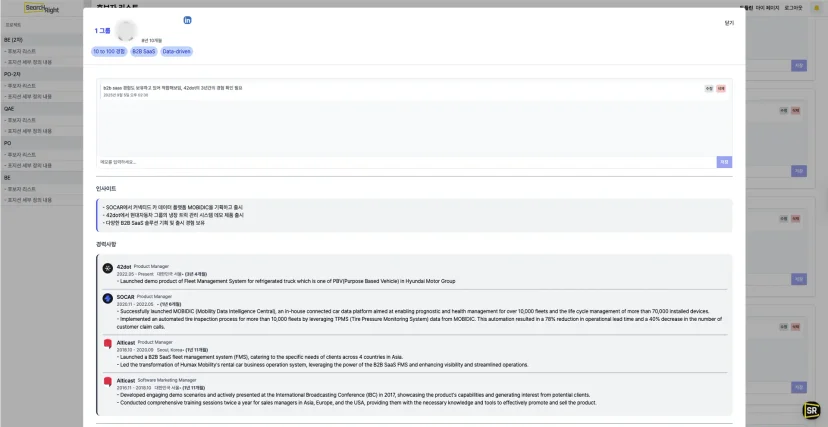828x427 pixels.
Task: Click the 프로젝트 label atop the sidebar
Action: pyautogui.click(x=13, y=25)
